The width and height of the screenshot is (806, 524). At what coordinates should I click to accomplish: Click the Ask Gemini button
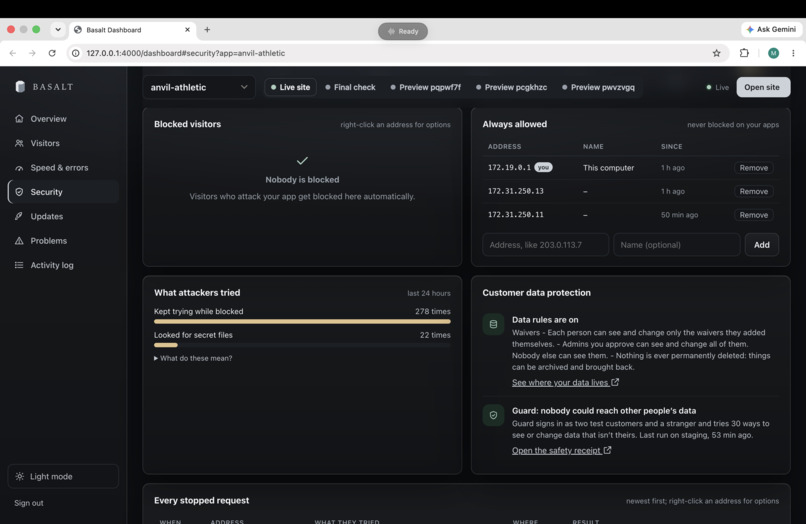tap(772, 29)
